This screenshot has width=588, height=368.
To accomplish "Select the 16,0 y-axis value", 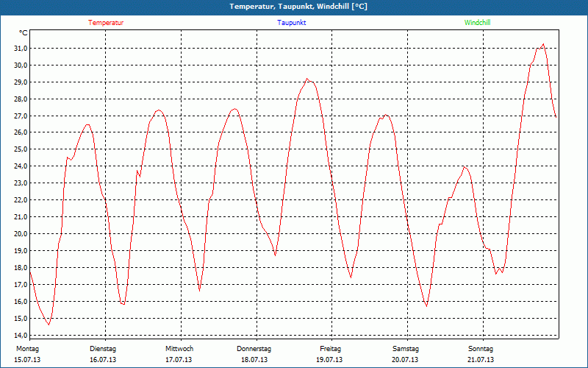I will [21, 302].
